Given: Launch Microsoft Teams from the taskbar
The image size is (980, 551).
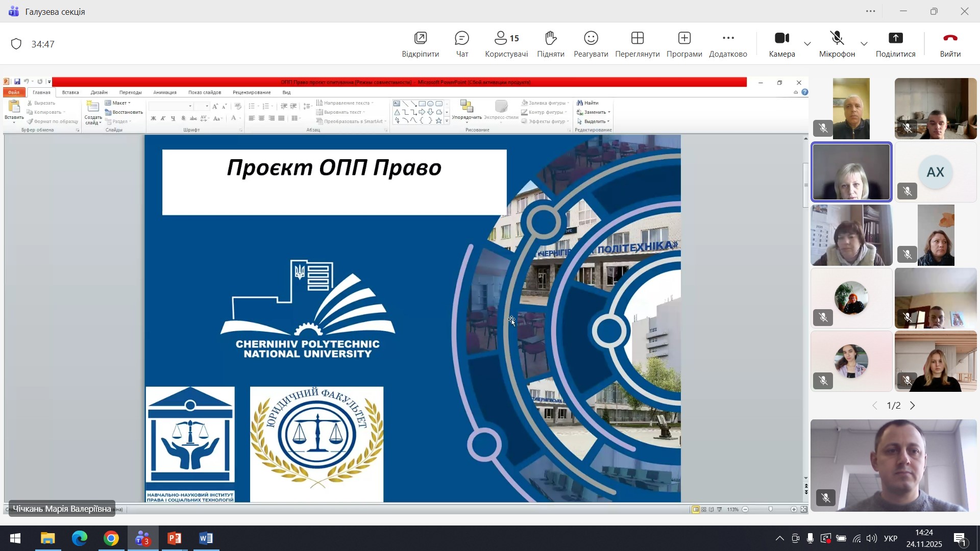Looking at the screenshot, I should [x=142, y=539].
